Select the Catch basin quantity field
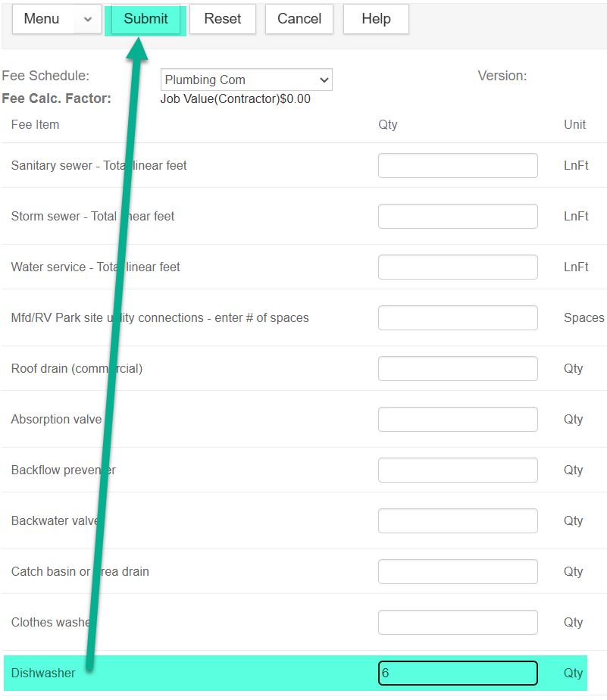 pos(458,571)
